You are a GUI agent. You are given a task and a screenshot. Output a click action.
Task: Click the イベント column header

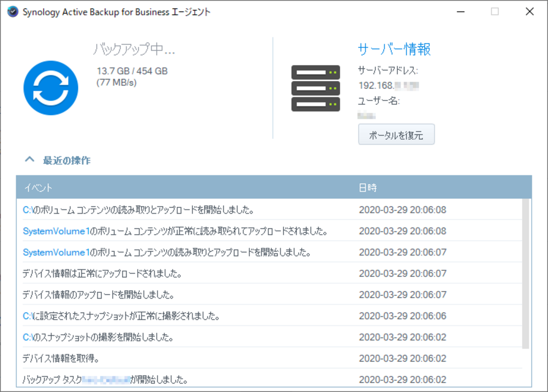coord(38,188)
